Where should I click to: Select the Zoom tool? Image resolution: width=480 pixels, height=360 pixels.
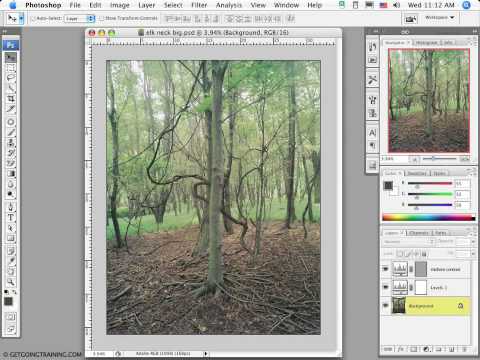(11, 282)
